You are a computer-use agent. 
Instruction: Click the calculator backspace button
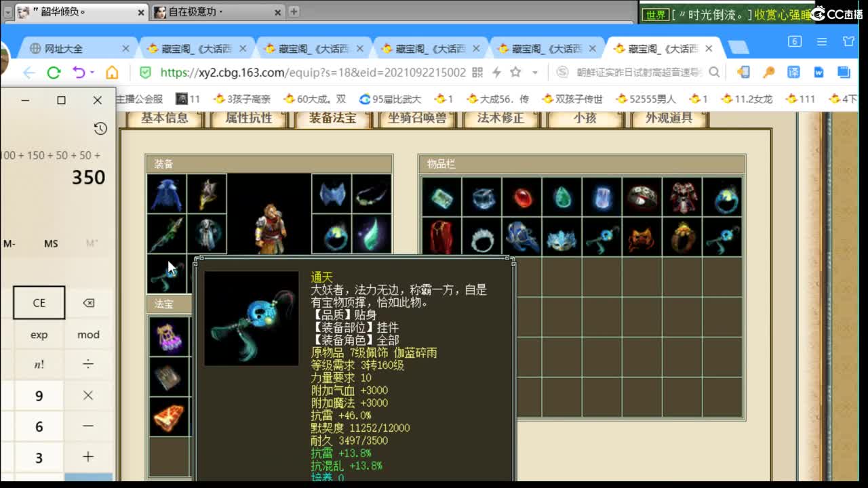tap(88, 302)
